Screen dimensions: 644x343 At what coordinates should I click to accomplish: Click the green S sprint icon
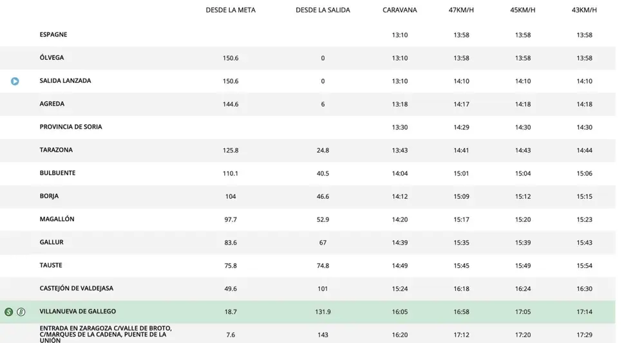click(8, 312)
